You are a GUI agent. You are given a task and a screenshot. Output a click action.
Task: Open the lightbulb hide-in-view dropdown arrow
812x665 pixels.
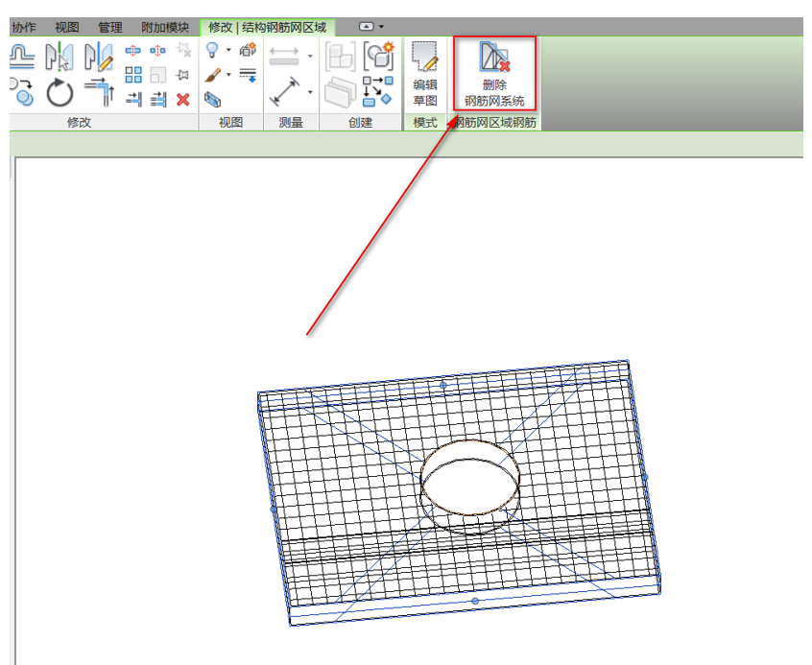click(228, 51)
